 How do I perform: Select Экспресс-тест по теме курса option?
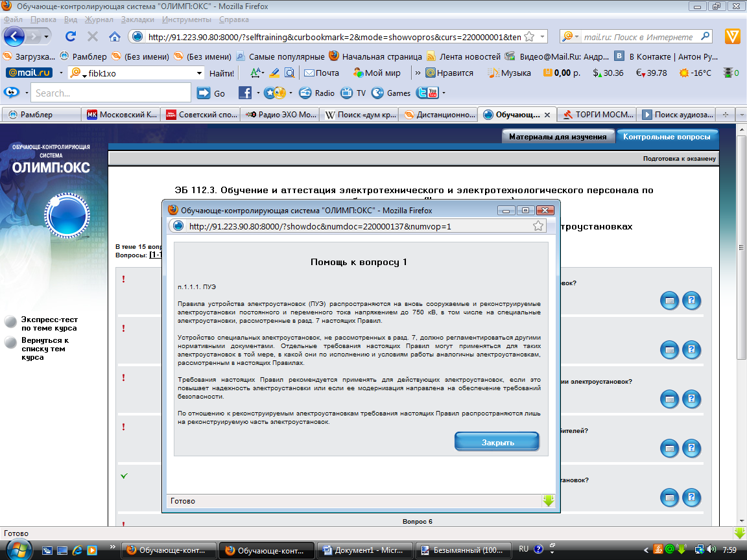(40, 324)
